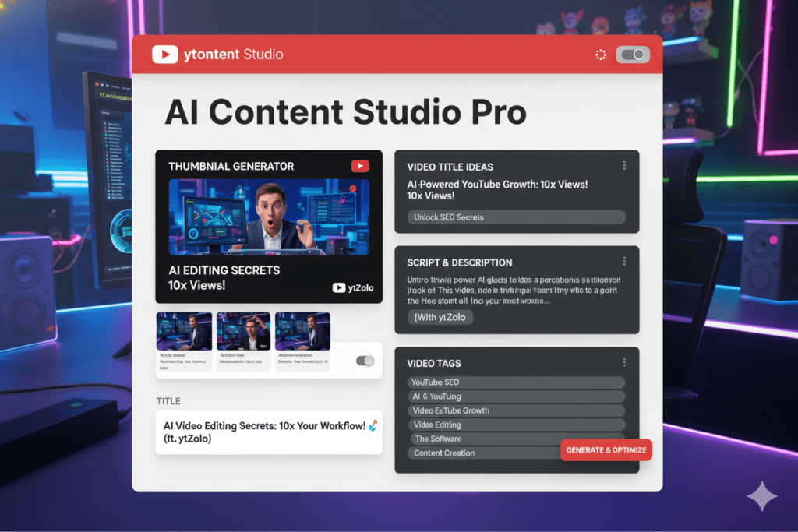
Task: Click the red play icon on the Thumbnail Generator panel
Action: coord(358,166)
